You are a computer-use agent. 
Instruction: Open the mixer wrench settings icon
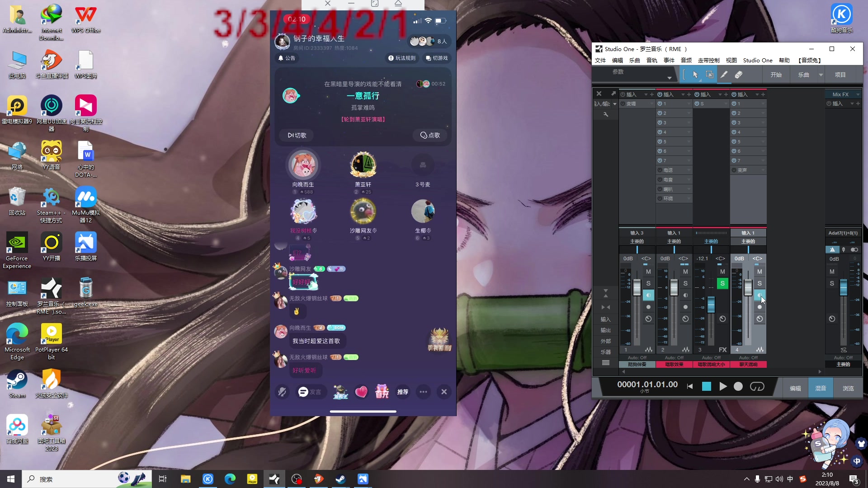click(606, 114)
